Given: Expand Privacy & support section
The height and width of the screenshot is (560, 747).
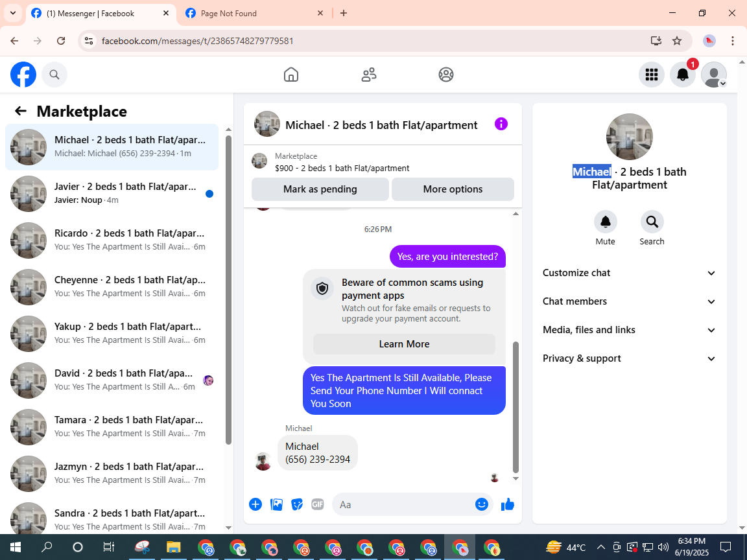Looking at the screenshot, I should (x=630, y=358).
